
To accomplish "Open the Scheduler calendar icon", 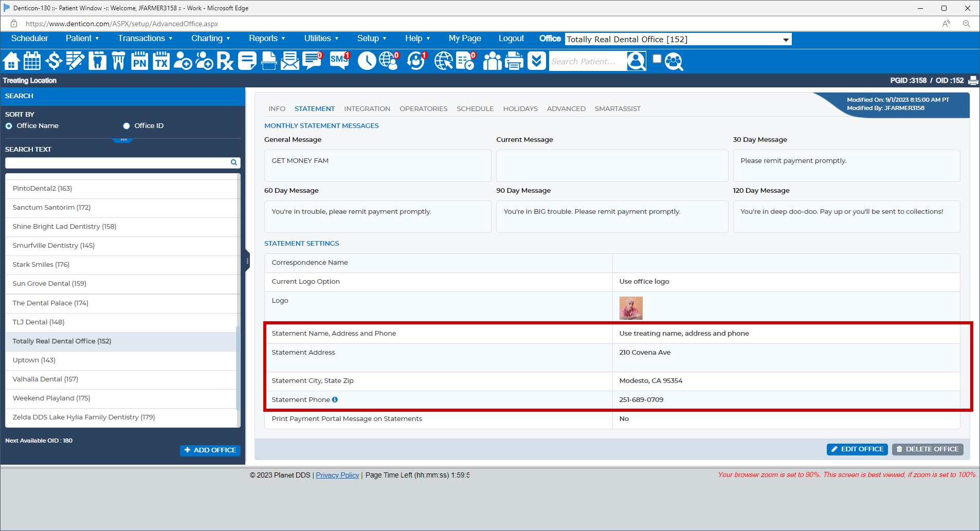I will click(32, 61).
